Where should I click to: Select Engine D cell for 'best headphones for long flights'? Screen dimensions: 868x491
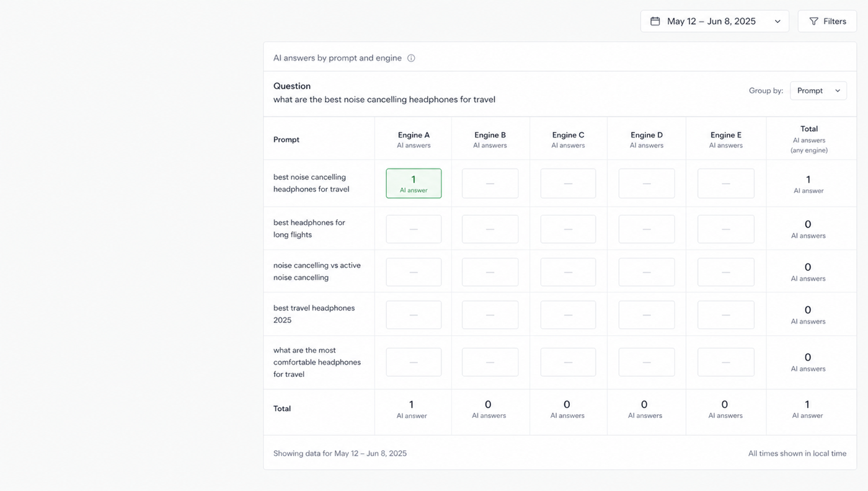coord(647,229)
